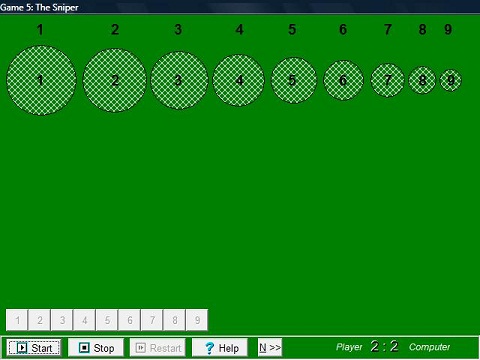480x360 pixels.
Task: Click the disabled number 1 button
Action: [x=17, y=320]
